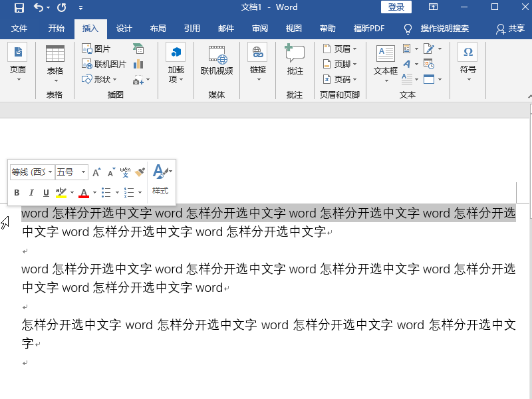Insert a SmartArt graphic
Screen dimensions: 532x399
click(138, 49)
